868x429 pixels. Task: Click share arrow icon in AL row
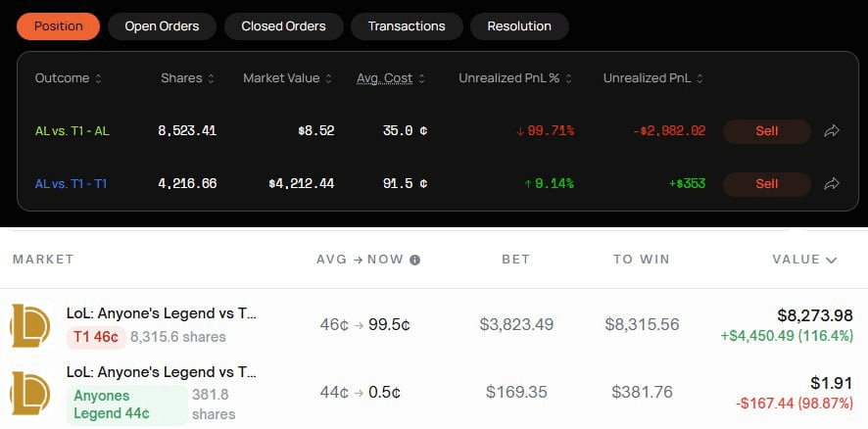pyautogui.click(x=832, y=130)
